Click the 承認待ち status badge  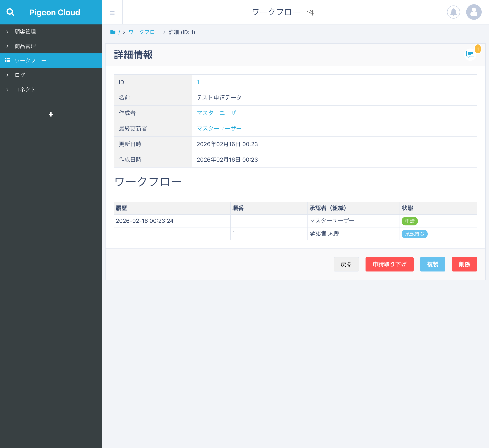click(x=414, y=234)
